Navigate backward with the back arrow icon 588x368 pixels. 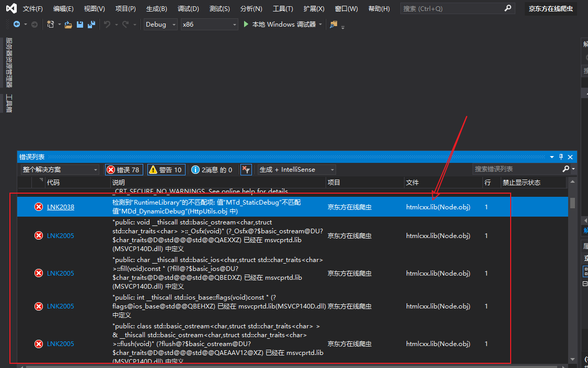tap(17, 25)
